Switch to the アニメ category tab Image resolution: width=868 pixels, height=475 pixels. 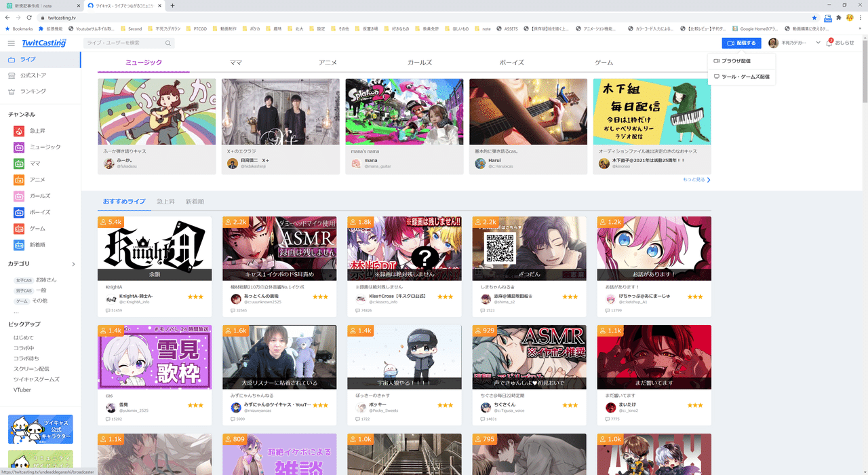(328, 62)
